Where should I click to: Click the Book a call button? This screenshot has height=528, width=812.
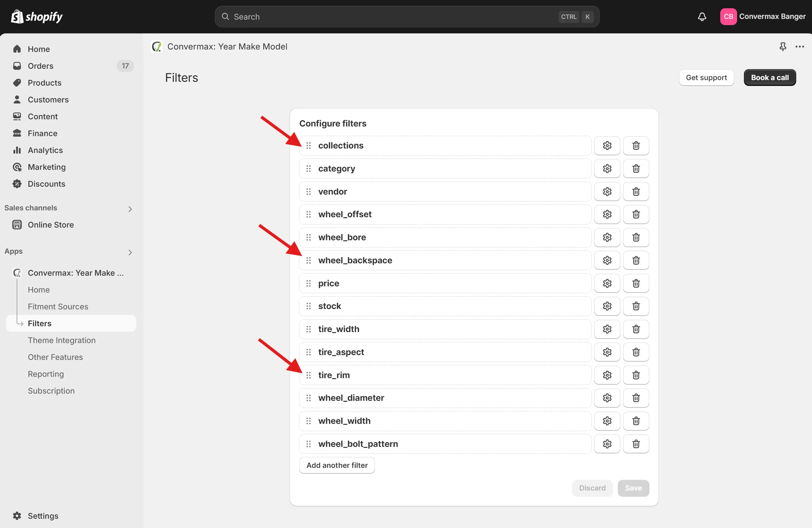tap(770, 77)
